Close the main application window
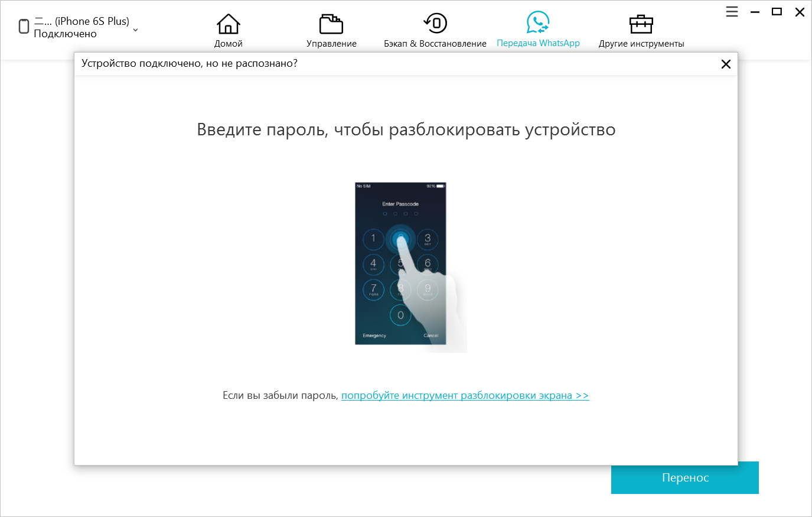 [800, 12]
